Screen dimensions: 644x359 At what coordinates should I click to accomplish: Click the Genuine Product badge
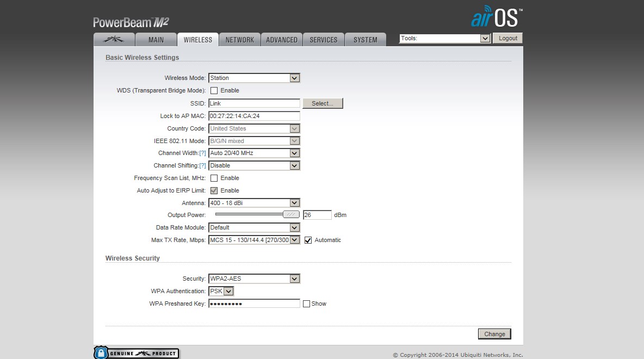[137, 353]
